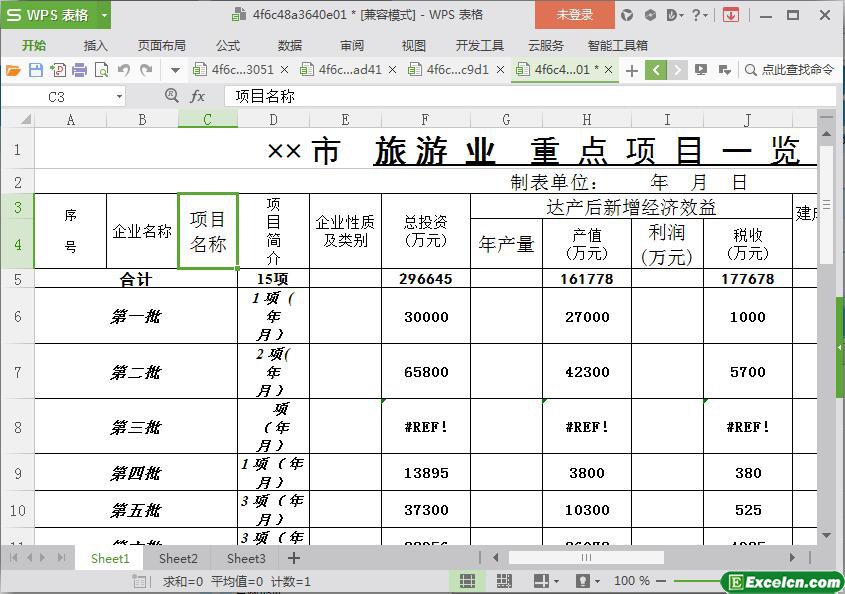Click the print icon in toolbar
845x594 pixels.
point(79,70)
